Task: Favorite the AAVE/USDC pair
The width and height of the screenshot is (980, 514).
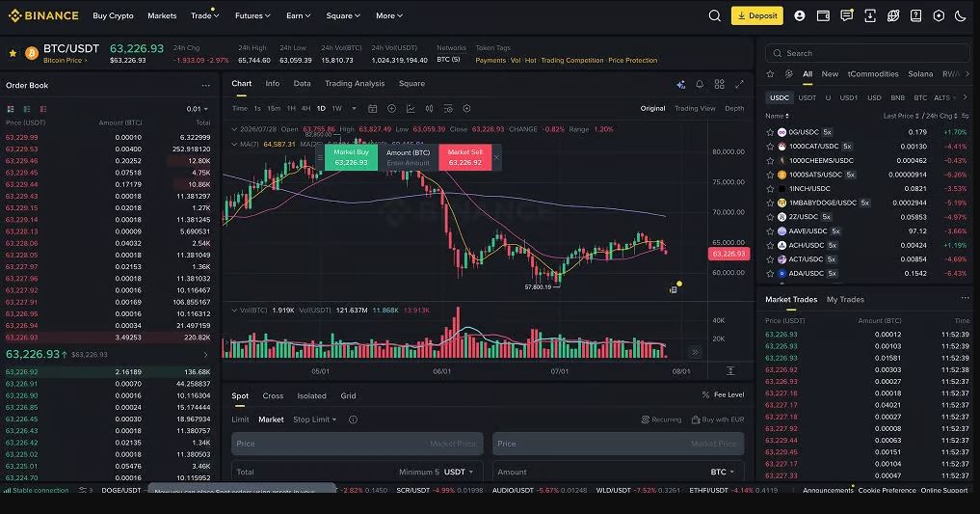Action: click(x=770, y=230)
